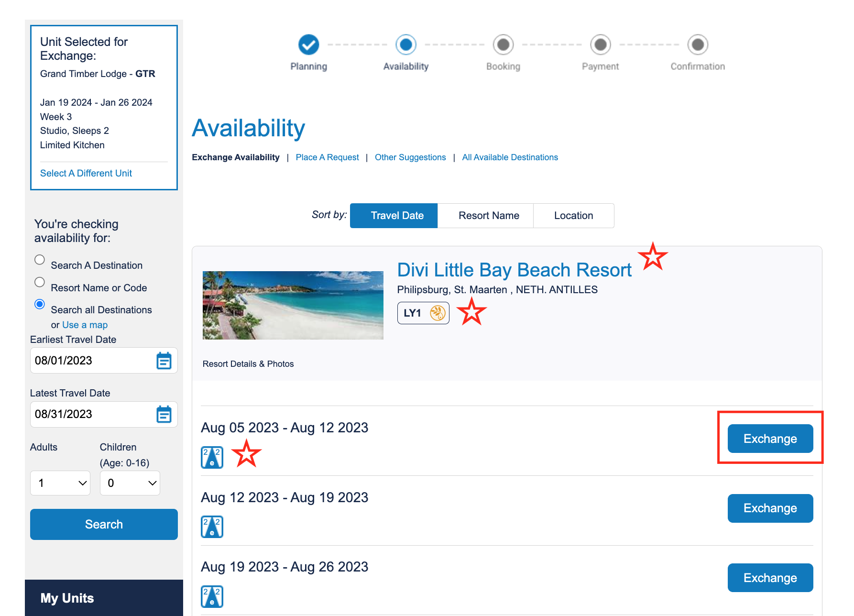Click Exchange for Aug 12 2023 week
Screen dimensions: 854x616
[x=770, y=508]
